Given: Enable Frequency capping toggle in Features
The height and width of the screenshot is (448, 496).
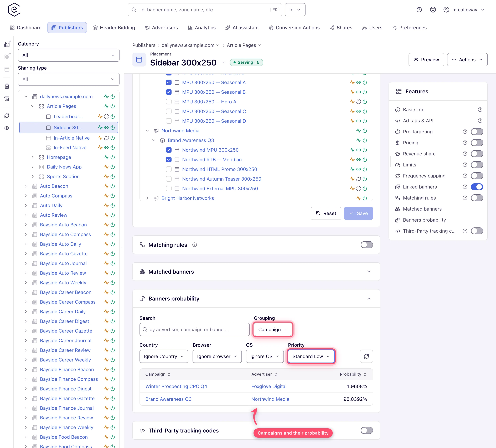Looking at the screenshot, I should (477, 176).
